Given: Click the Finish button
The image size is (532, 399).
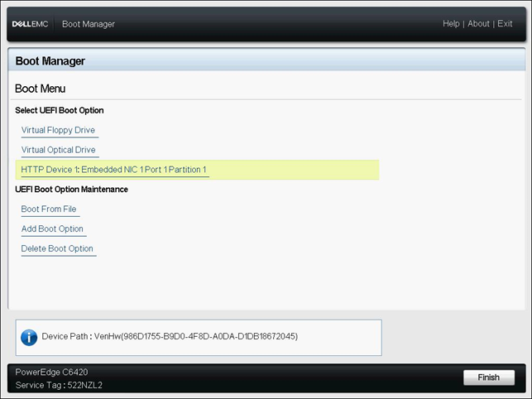Looking at the screenshot, I should click(x=489, y=377).
